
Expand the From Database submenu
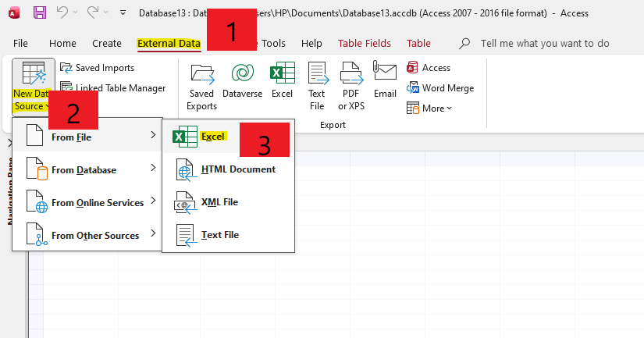click(84, 170)
